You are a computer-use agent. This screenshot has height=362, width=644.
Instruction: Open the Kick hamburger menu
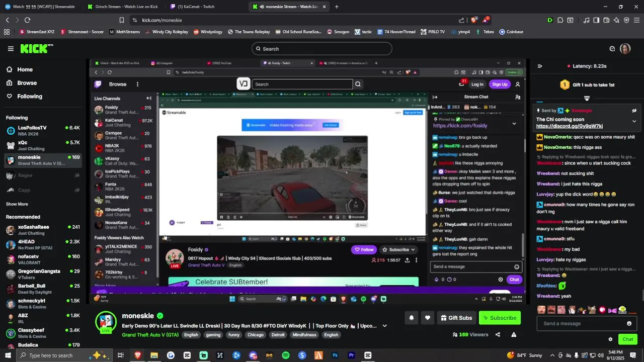[x=11, y=49]
